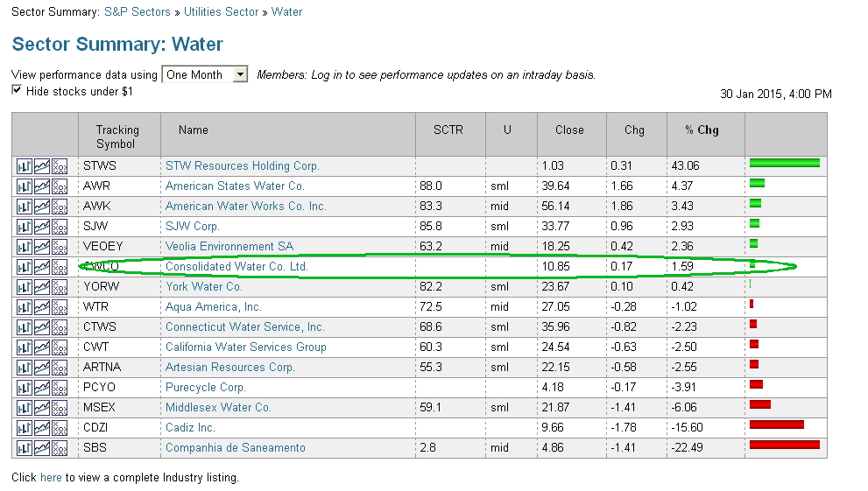
Task: Open STW Resources Holding Corp. link
Action: [243, 166]
